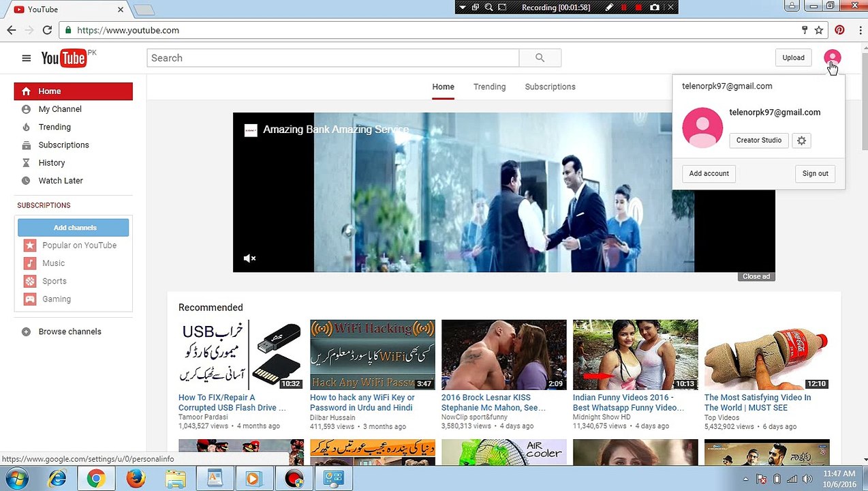Select the recorder pencil draw tool
Screen dimensions: 868x491
pyautogui.click(x=609, y=8)
